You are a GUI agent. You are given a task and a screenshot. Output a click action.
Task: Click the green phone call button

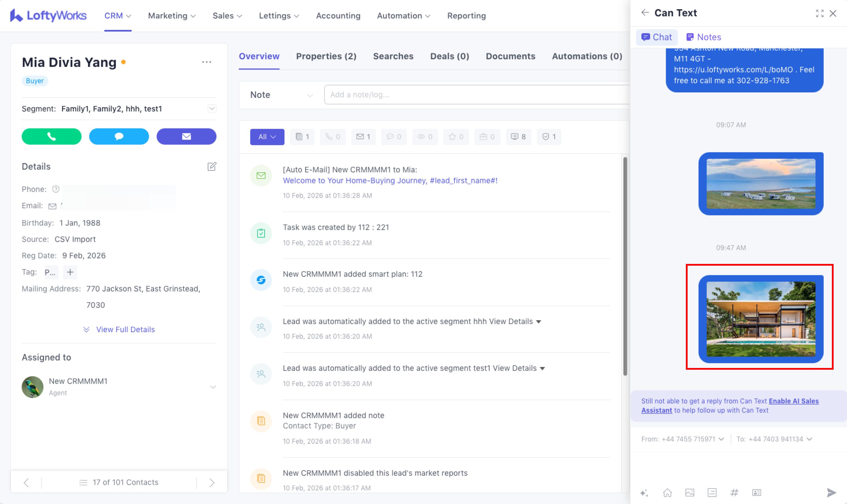pos(51,137)
